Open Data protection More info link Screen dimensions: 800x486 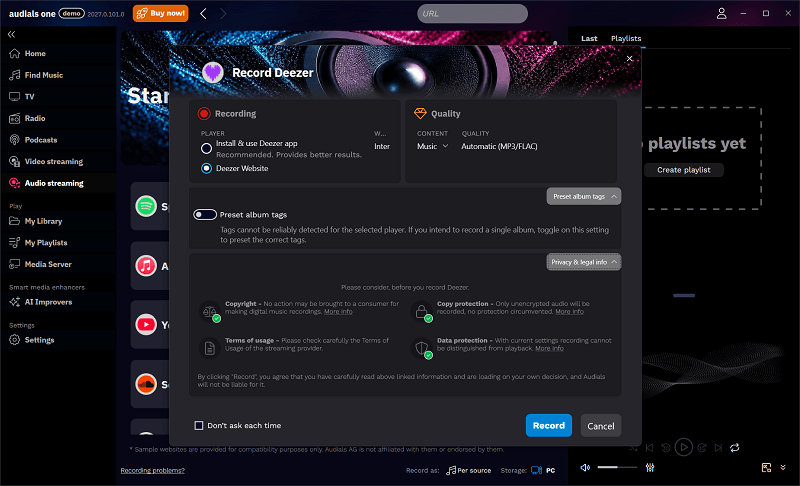(549, 348)
